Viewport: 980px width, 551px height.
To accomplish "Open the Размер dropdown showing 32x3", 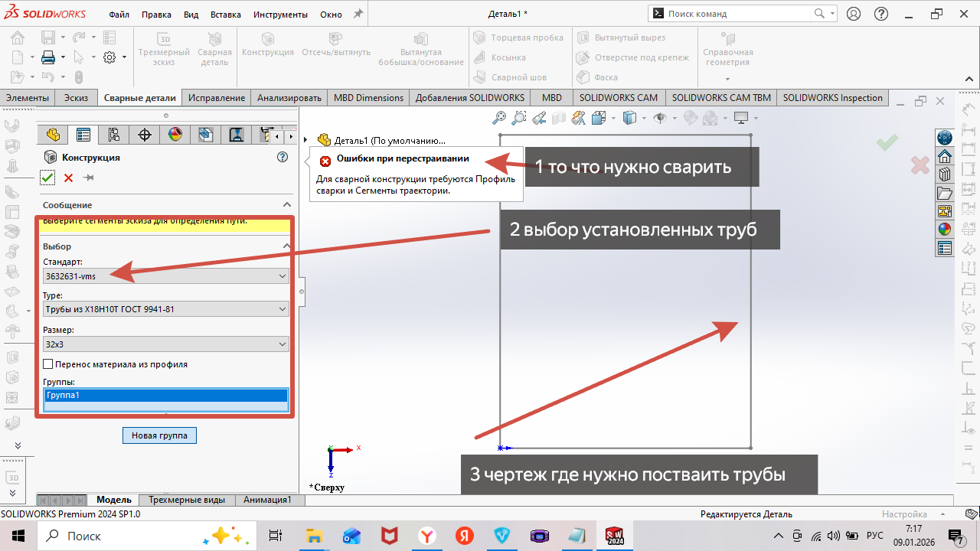I will click(x=166, y=344).
